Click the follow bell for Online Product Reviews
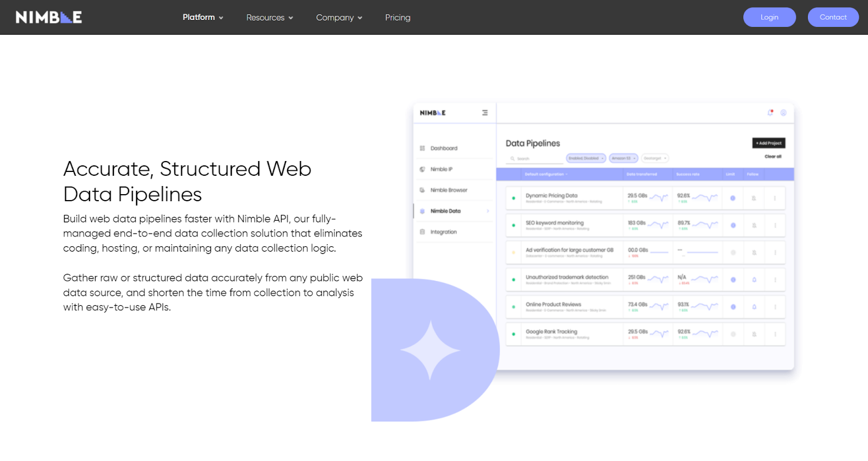Screen dimensions: 868x461 tap(754, 307)
